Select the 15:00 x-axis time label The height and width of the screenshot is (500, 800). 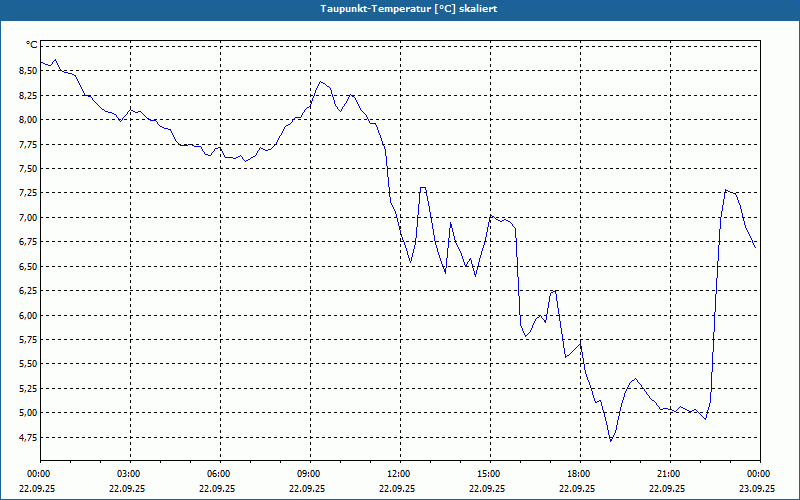point(490,474)
